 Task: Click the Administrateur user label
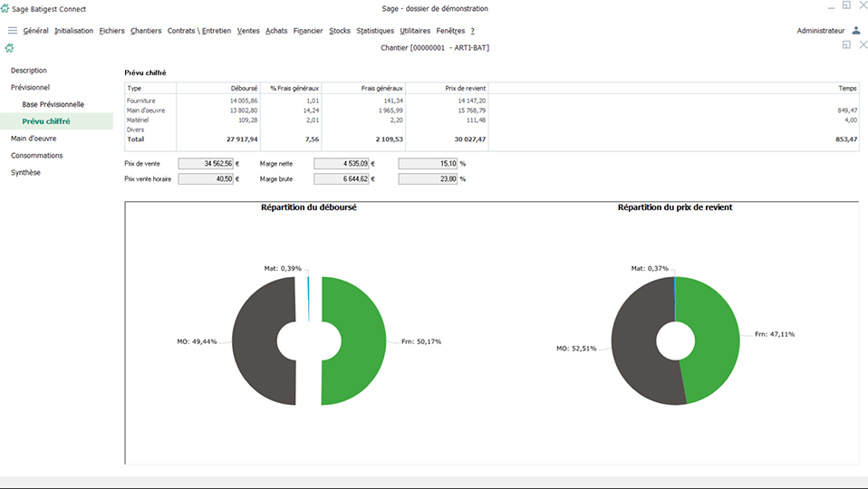821,31
